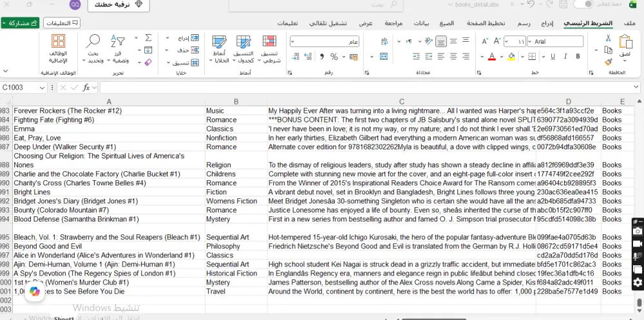644x320 pixels.
Task: Toggle Underline formatting
Action: coord(553,56)
